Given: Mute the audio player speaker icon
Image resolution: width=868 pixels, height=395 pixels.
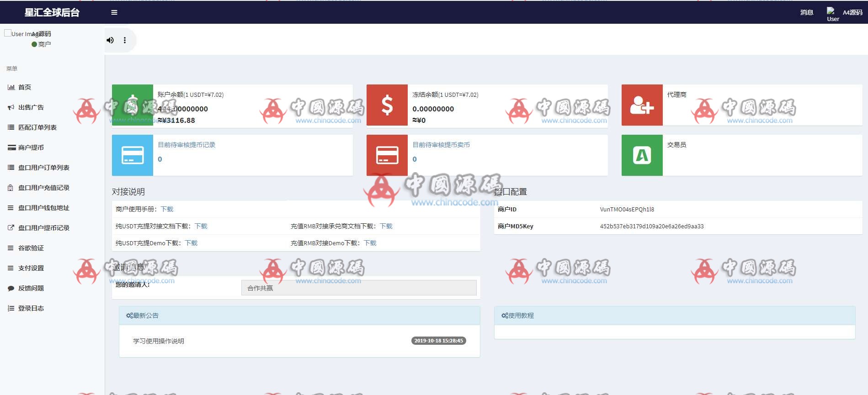Looking at the screenshot, I should (x=110, y=40).
